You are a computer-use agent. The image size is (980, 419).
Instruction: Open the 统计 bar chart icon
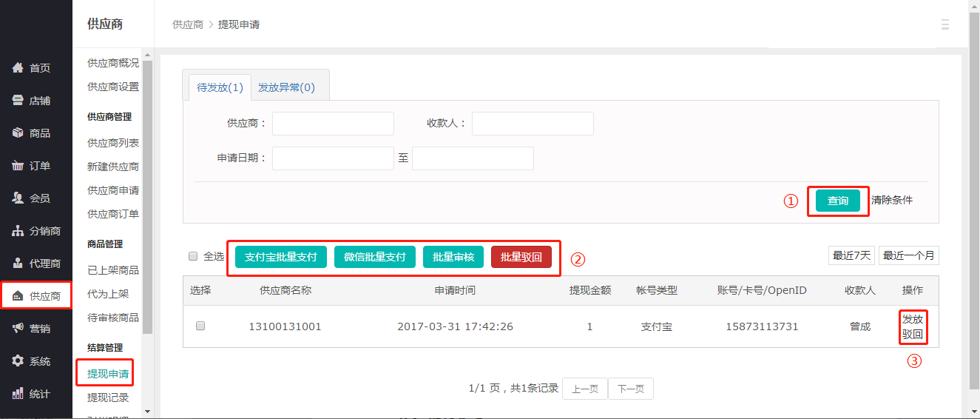[x=18, y=394]
